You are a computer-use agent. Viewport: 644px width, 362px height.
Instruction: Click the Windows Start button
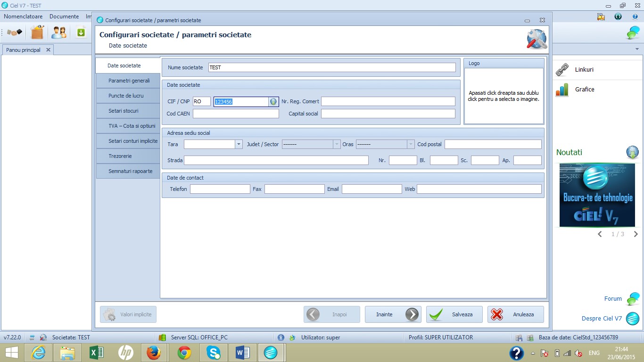pos(11,353)
